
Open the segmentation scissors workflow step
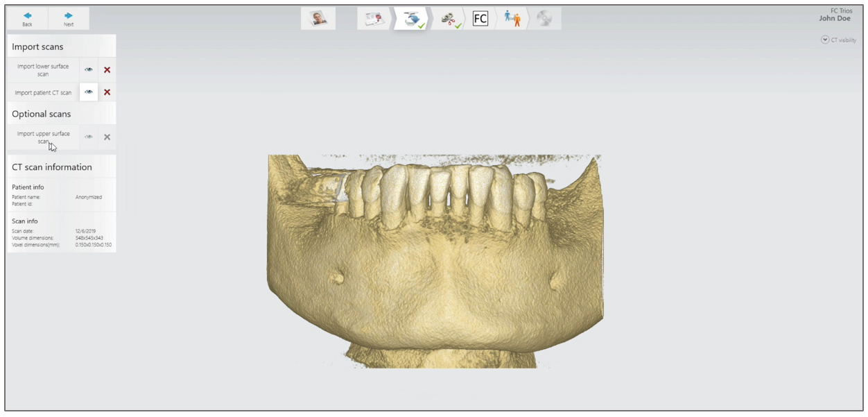(x=448, y=17)
